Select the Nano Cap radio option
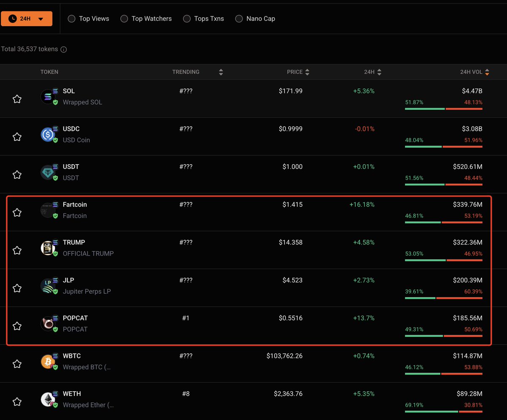The image size is (507, 420). coord(239,19)
